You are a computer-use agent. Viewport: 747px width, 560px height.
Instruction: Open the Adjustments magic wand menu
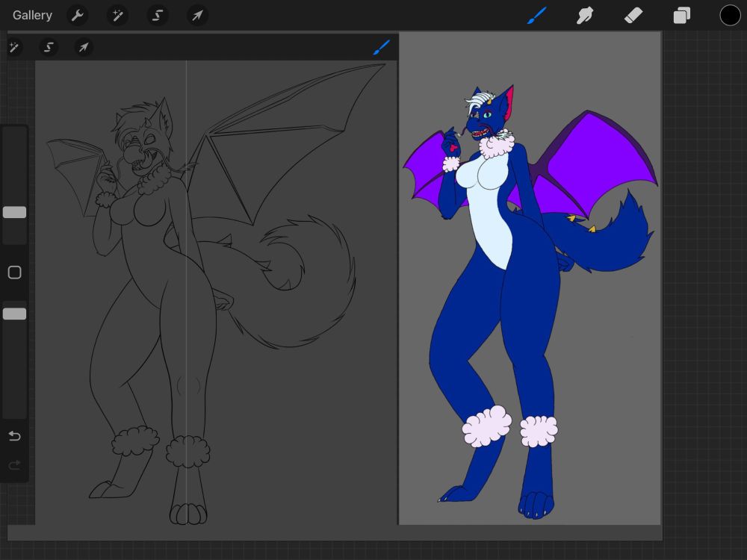pyautogui.click(x=117, y=15)
